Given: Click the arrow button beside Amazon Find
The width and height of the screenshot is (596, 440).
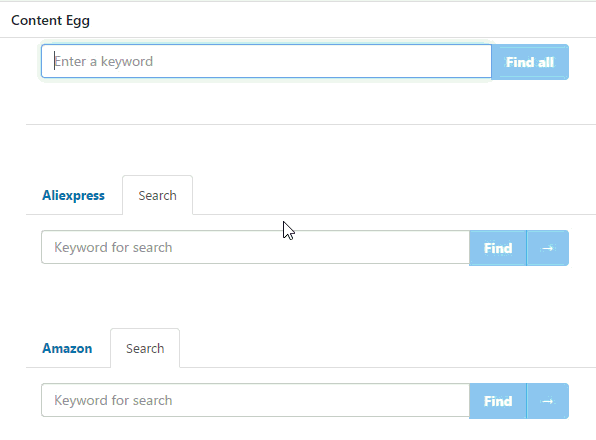Looking at the screenshot, I should tap(548, 401).
